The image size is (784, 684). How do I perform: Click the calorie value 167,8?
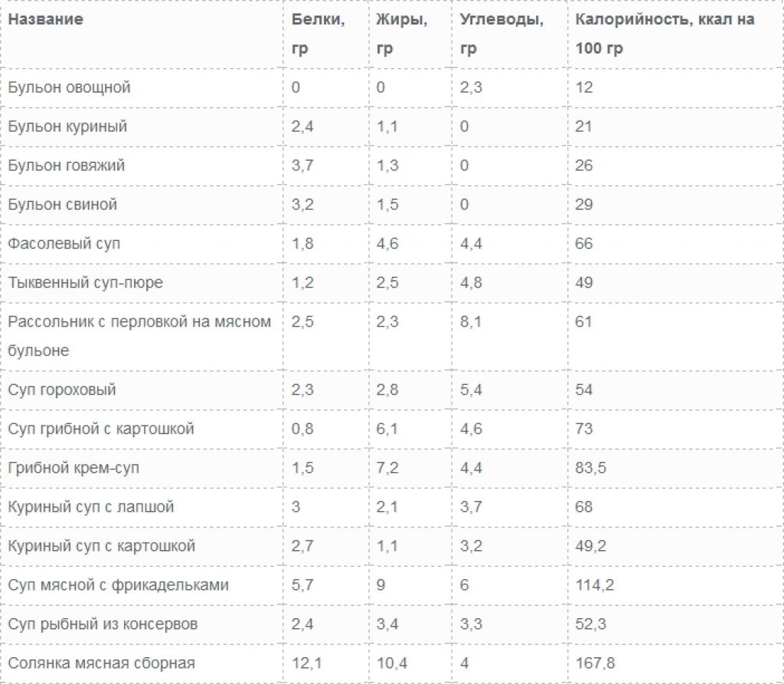tap(595, 663)
